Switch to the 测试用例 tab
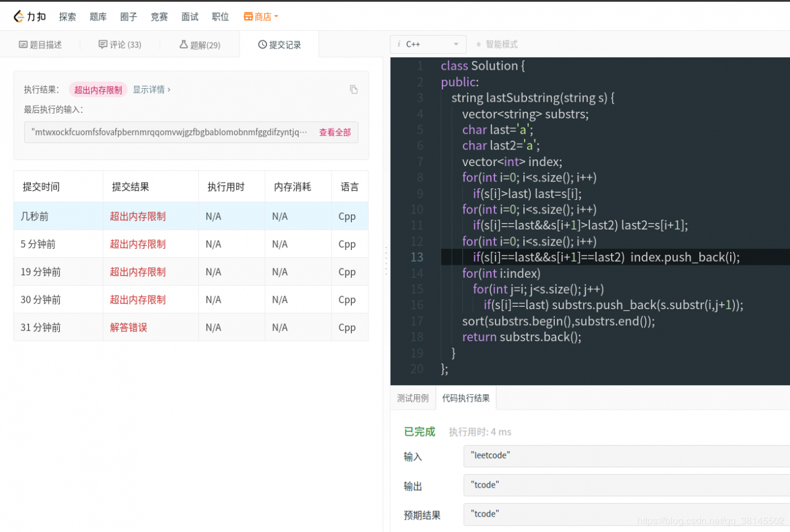 [x=413, y=398]
